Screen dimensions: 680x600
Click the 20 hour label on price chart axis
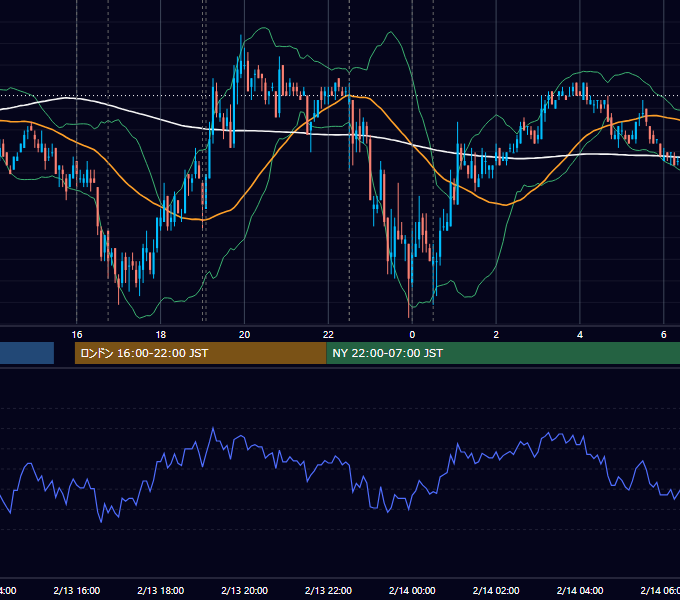point(245,335)
